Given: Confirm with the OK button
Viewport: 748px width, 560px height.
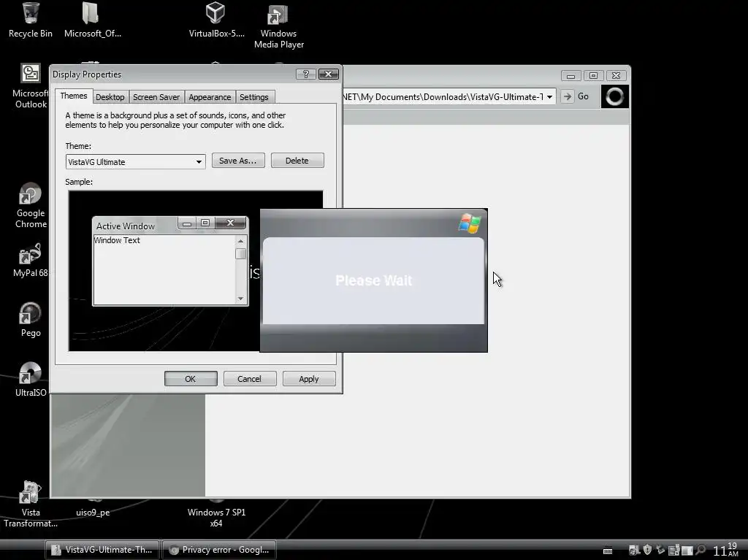Looking at the screenshot, I should tap(191, 379).
